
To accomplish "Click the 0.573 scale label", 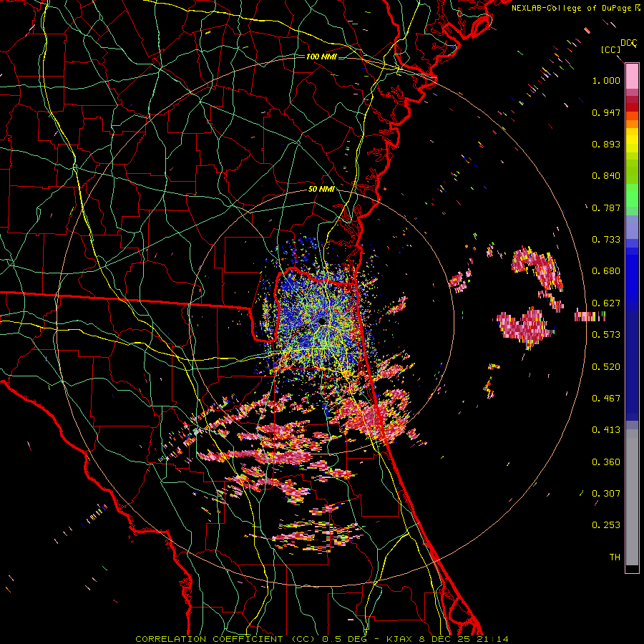I will [606, 335].
